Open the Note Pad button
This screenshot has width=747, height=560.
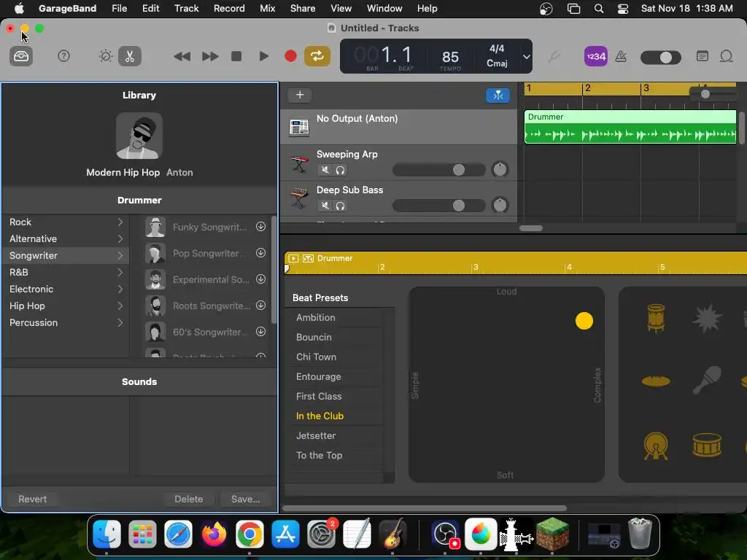point(703,56)
